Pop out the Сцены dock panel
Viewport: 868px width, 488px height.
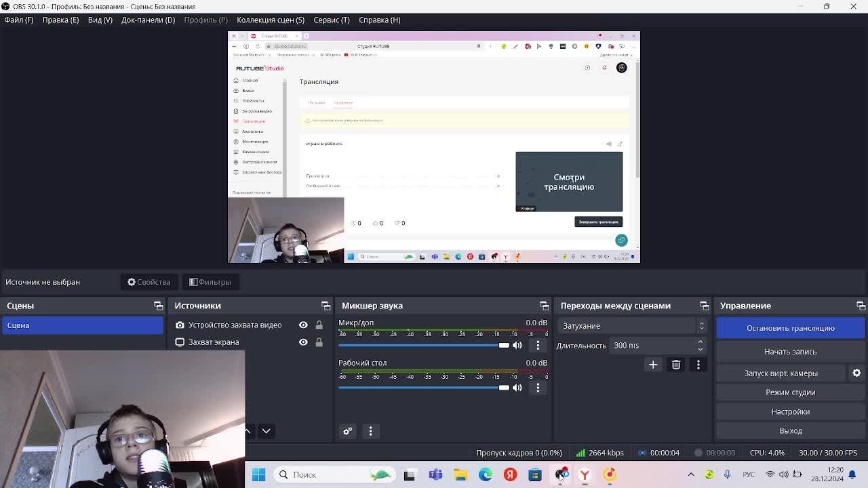point(158,306)
